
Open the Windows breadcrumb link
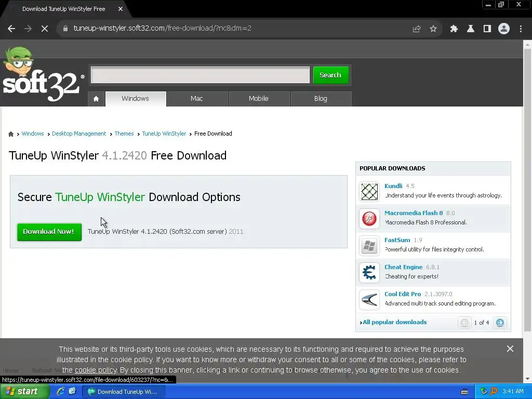pyautogui.click(x=33, y=134)
